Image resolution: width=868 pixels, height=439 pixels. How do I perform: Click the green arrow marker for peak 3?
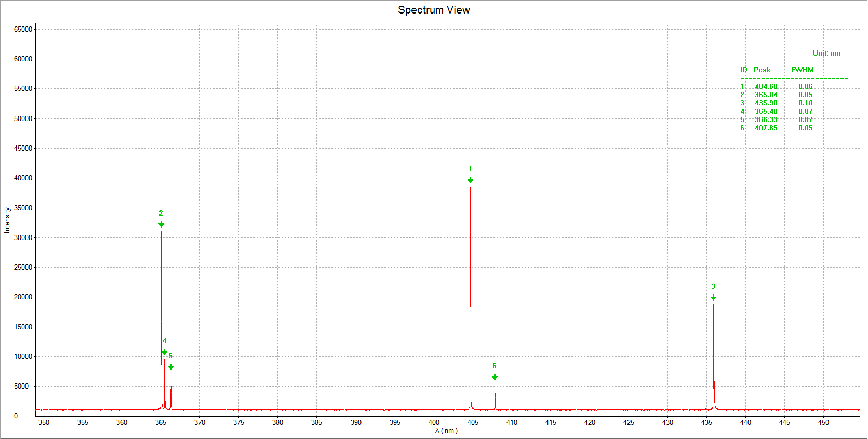coord(713,298)
